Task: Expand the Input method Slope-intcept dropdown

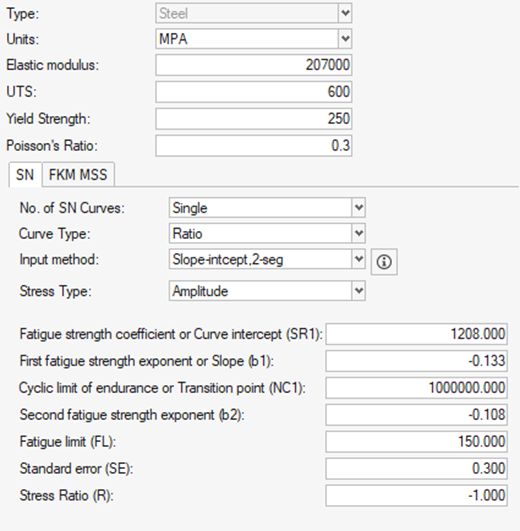Action: [267, 259]
